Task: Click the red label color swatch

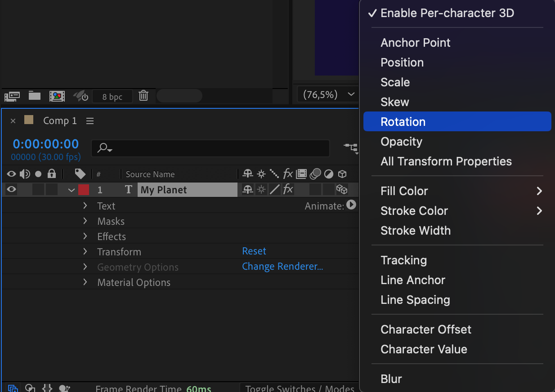Action: [84, 190]
